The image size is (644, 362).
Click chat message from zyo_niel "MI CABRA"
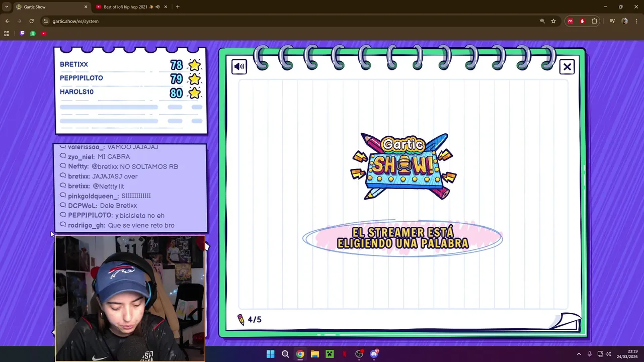click(x=99, y=156)
